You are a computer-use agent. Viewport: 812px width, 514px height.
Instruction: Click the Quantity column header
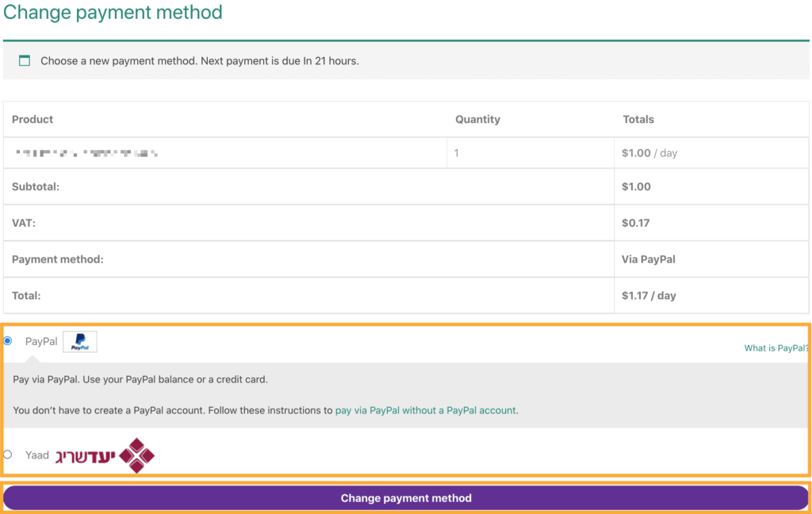coord(477,120)
